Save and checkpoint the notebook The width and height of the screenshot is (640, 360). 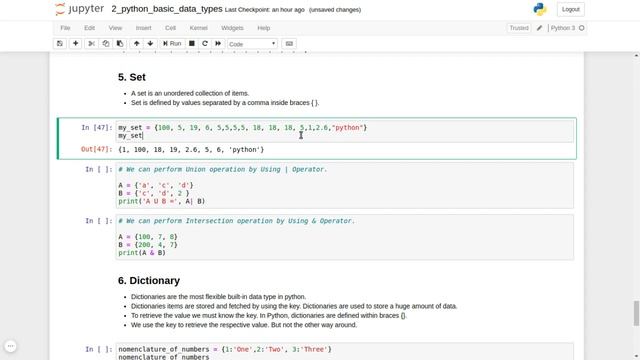[x=60, y=44]
